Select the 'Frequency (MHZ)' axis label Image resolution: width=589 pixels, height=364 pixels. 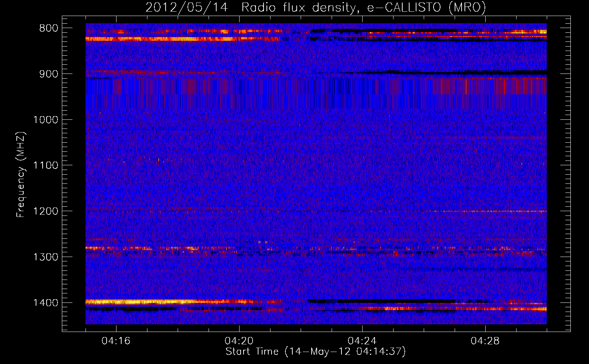(21, 175)
